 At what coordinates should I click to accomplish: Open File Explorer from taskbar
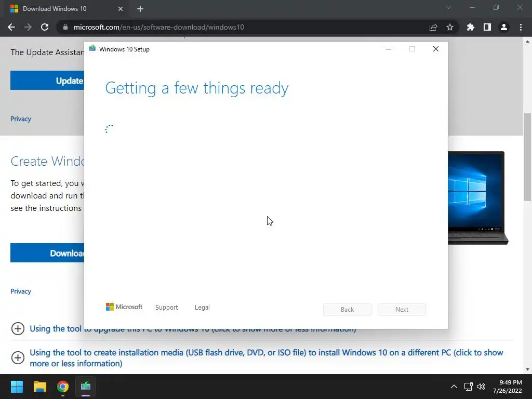coord(39,387)
